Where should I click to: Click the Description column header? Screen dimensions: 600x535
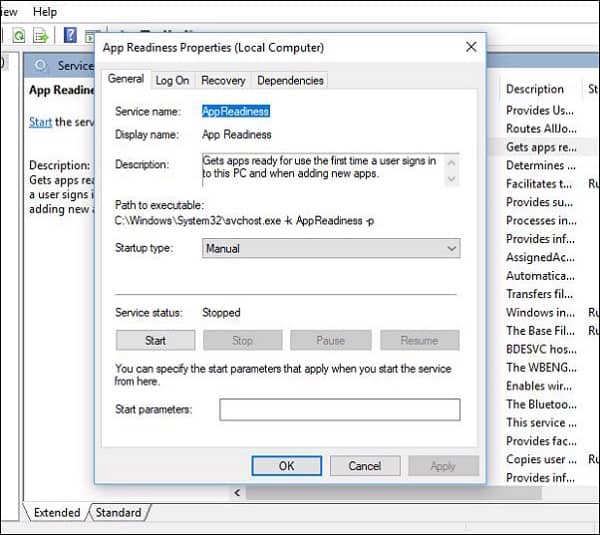pos(535,89)
